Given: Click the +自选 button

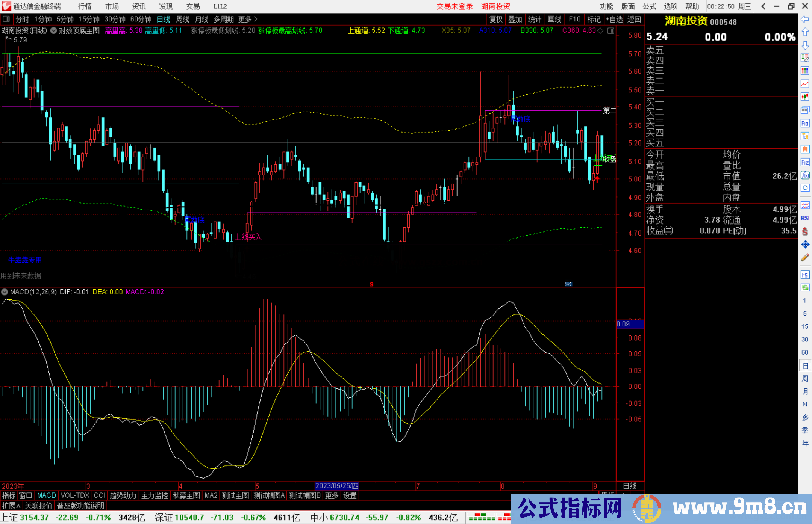Looking at the screenshot, I should click(614, 19).
